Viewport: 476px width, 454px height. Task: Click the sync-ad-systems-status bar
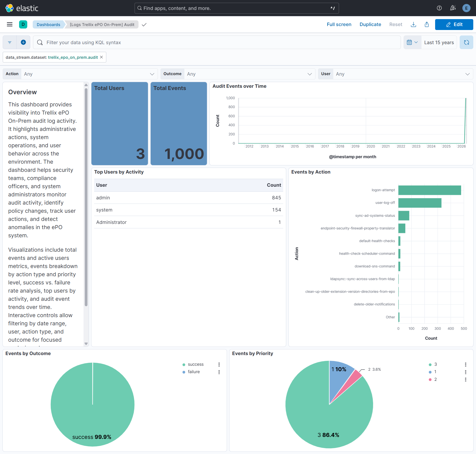[404, 215]
